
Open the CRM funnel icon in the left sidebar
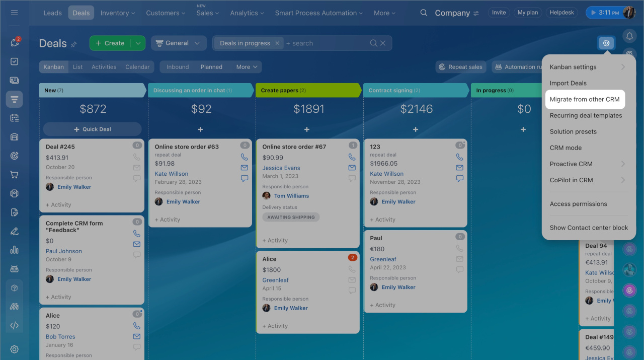point(14,99)
